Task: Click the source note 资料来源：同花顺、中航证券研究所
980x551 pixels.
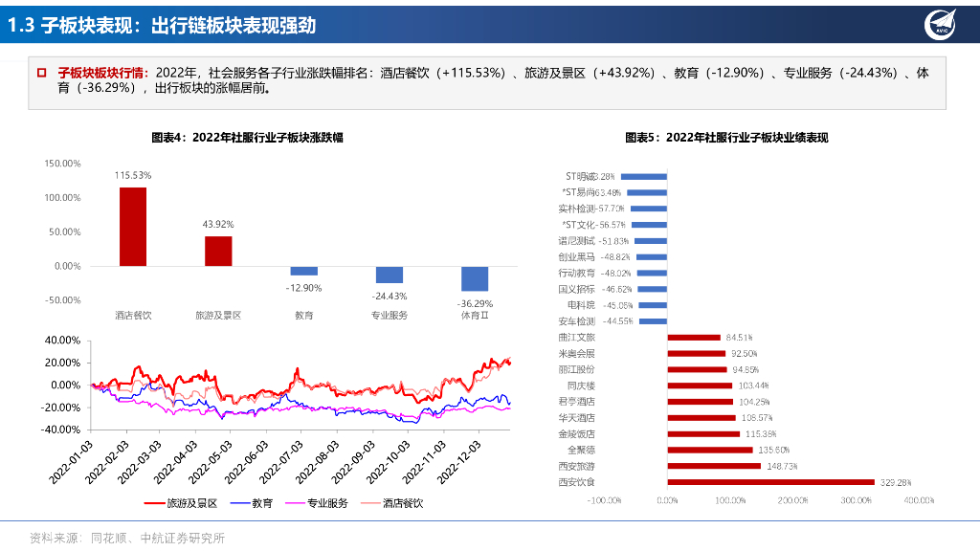Action: point(127,538)
